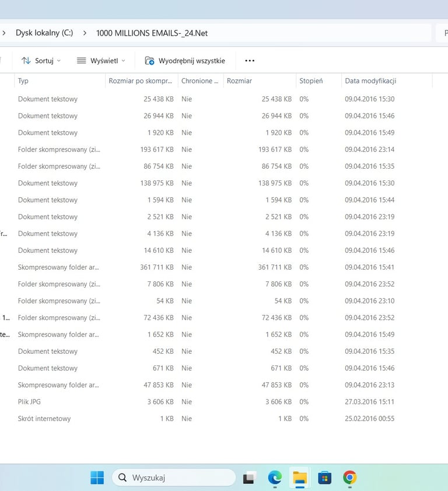Sort by the Typ column header
448x491 pixels.
tap(60, 81)
